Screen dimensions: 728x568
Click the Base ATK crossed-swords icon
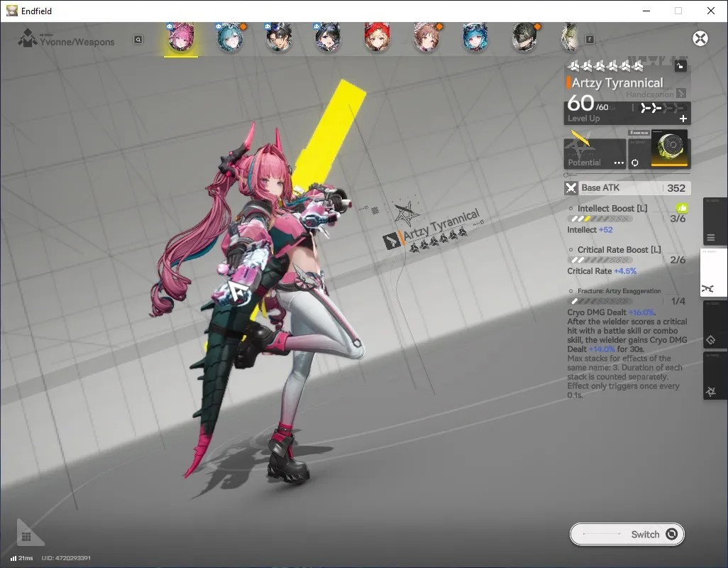pyautogui.click(x=570, y=188)
